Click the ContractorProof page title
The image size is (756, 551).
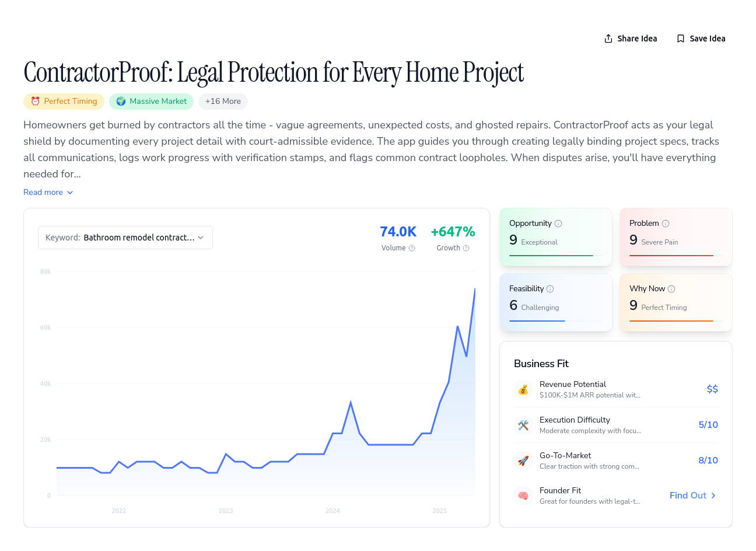coord(274,72)
